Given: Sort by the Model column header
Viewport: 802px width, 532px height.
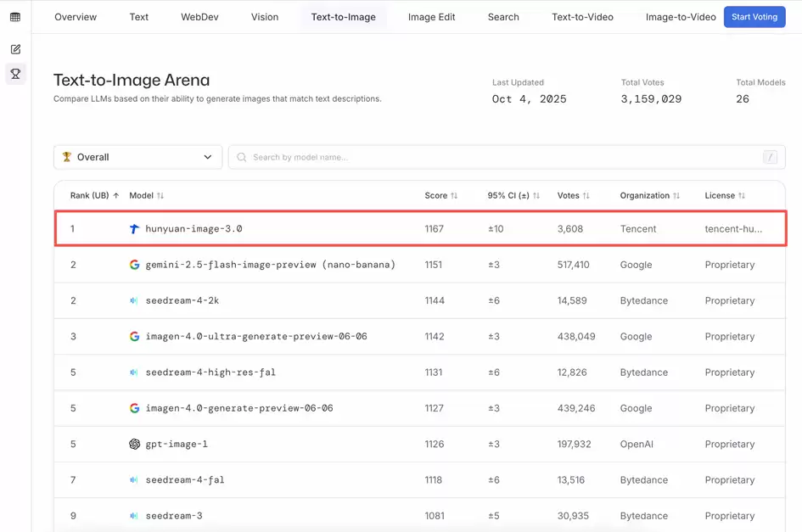Looking at the screenshot, I should pos(160,196).
